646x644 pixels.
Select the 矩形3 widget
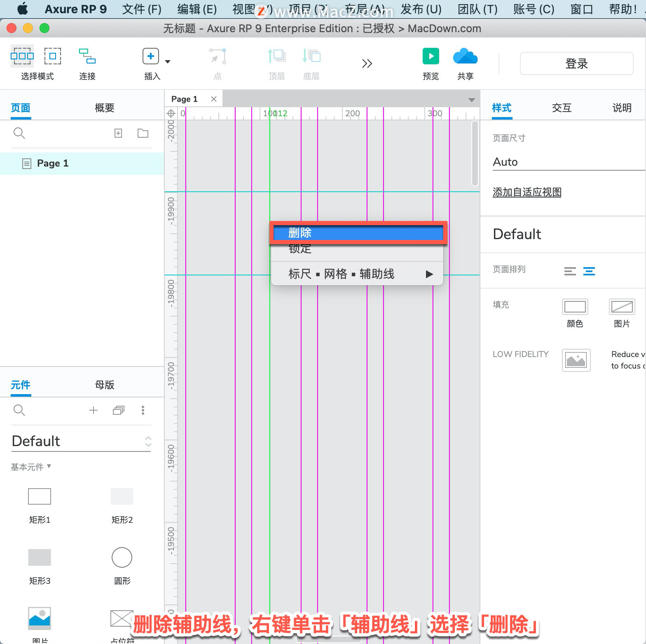[x=40, y=558]
